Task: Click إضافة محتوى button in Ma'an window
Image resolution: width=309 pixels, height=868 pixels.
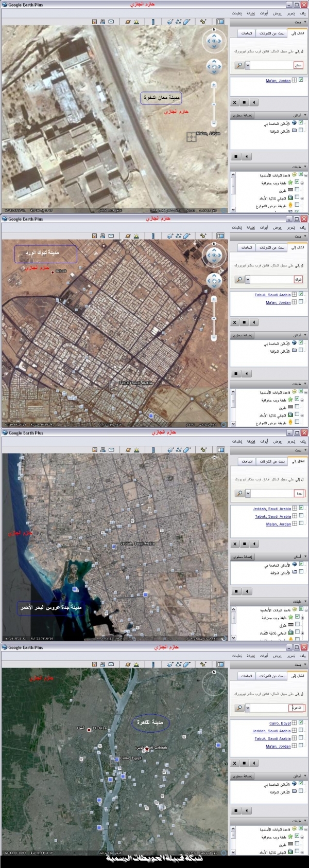Action: tap(242, 116)
